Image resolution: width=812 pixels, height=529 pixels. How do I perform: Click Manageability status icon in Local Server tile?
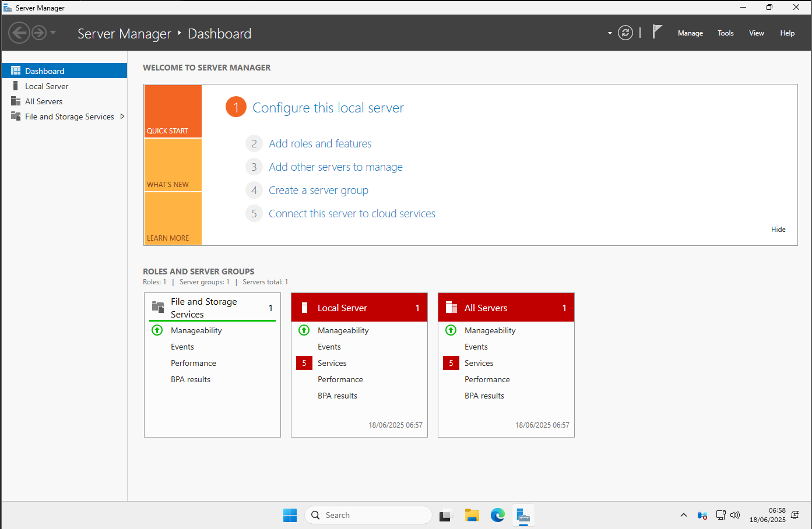(304, 330)
